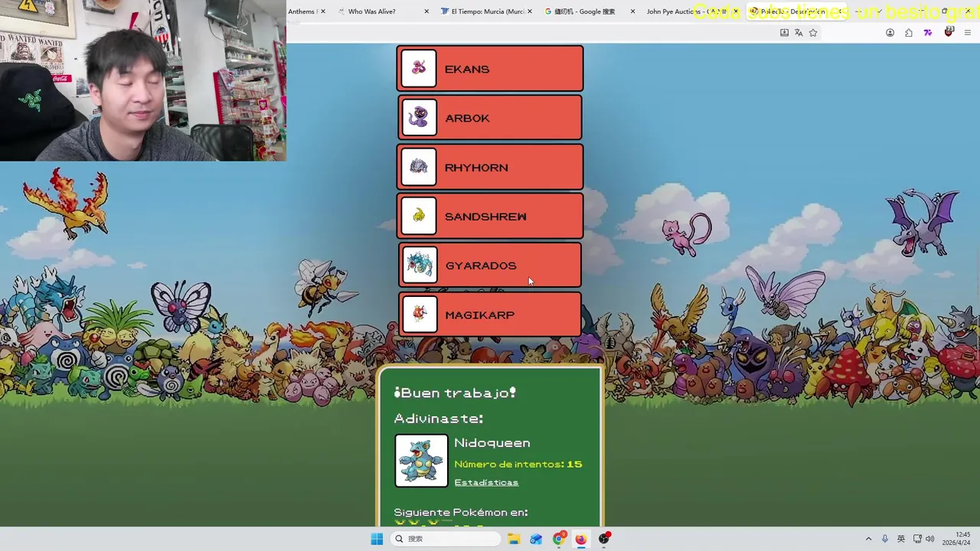Click the Nidoqueen image in the result panel
Viewport: 980px width, 551px height.
[421, 461]
